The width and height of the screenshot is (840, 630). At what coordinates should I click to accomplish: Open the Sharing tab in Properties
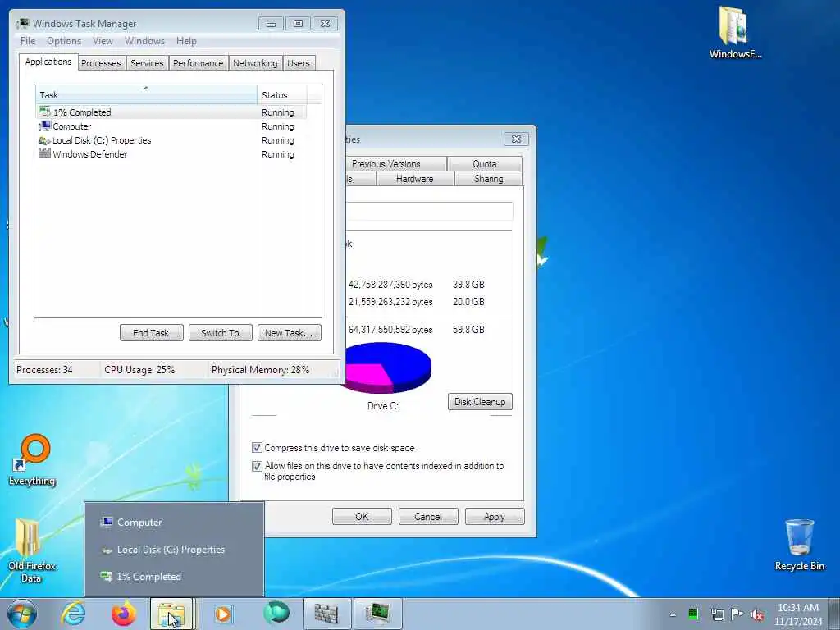pyautogui.click(x=489, y=179)
